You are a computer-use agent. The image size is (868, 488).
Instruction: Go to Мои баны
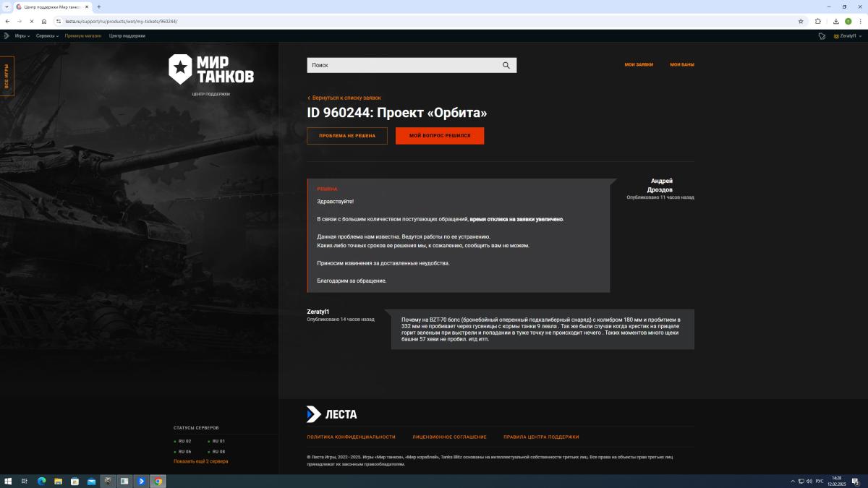[x=682, y=64]
